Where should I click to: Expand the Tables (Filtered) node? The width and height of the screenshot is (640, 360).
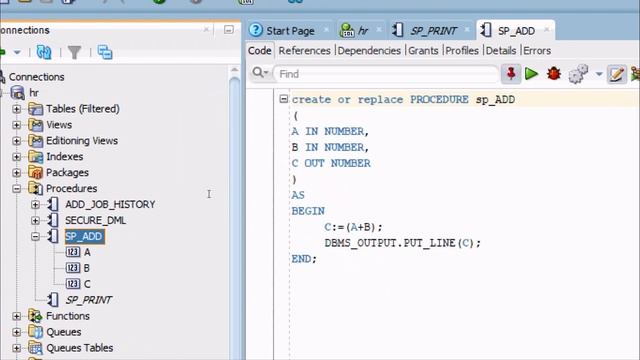pos(16,109)
